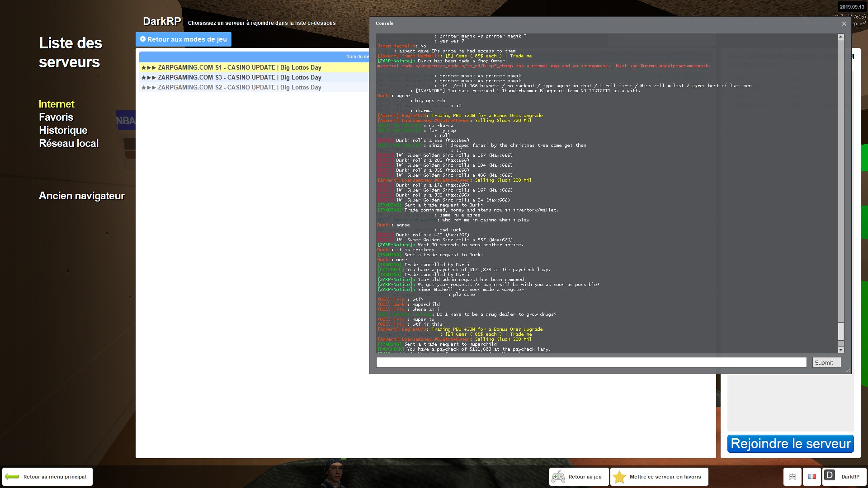Click Retour aux modes de jeu button
This screenshot has width=868, height=488.
(x=184, y=39)
